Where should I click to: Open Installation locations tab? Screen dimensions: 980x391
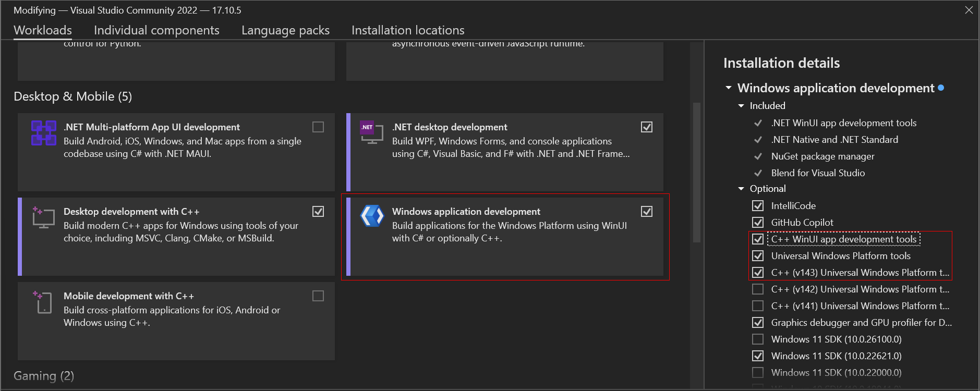408,30
